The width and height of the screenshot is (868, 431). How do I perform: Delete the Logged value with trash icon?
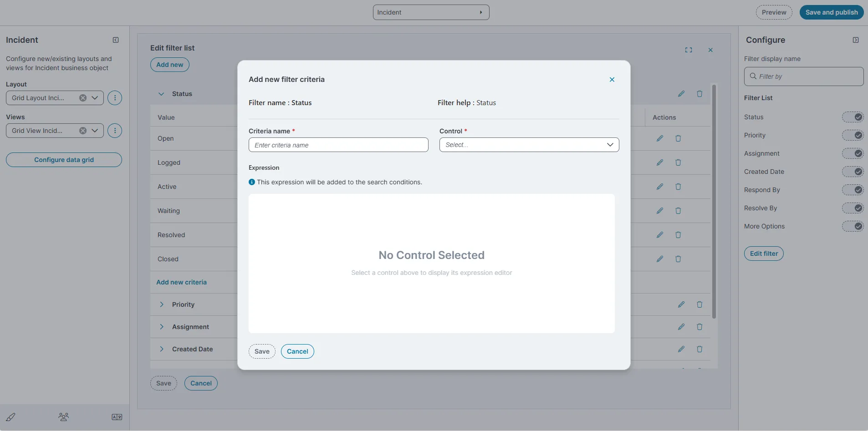pyautogui.click(x=678, y=162)
